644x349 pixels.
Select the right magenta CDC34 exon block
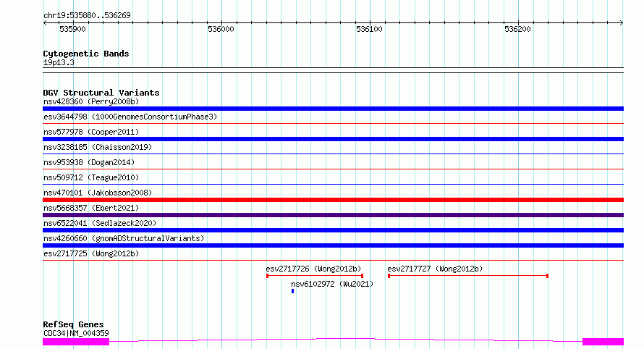(x=603, y=342)
